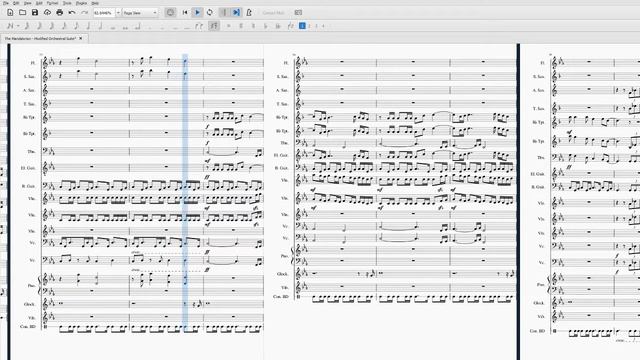The height and width of the screenshot is (360, 640).
Task: Apply the sharp accidental
Action: coord(241,26)
